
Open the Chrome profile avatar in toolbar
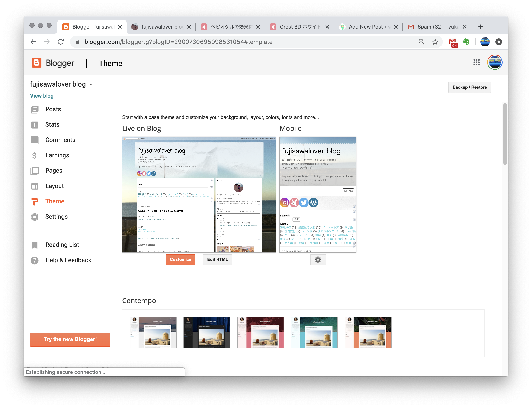(485, 42)
